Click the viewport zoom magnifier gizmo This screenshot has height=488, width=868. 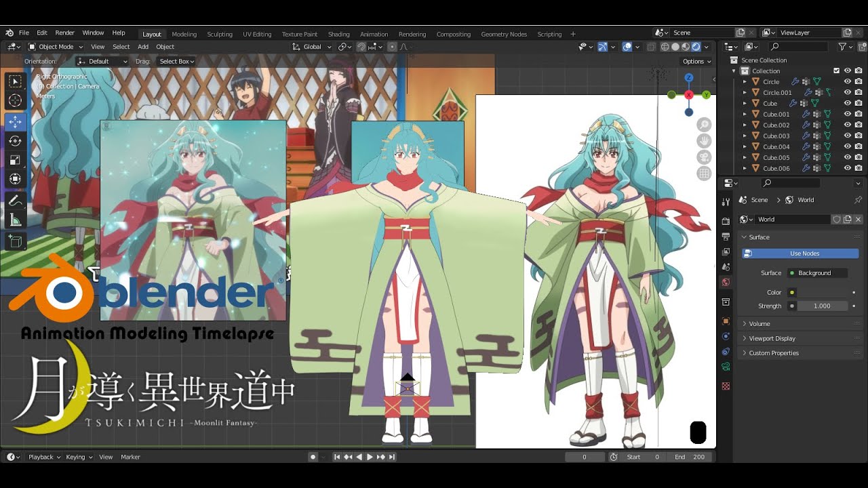[705, 125]
